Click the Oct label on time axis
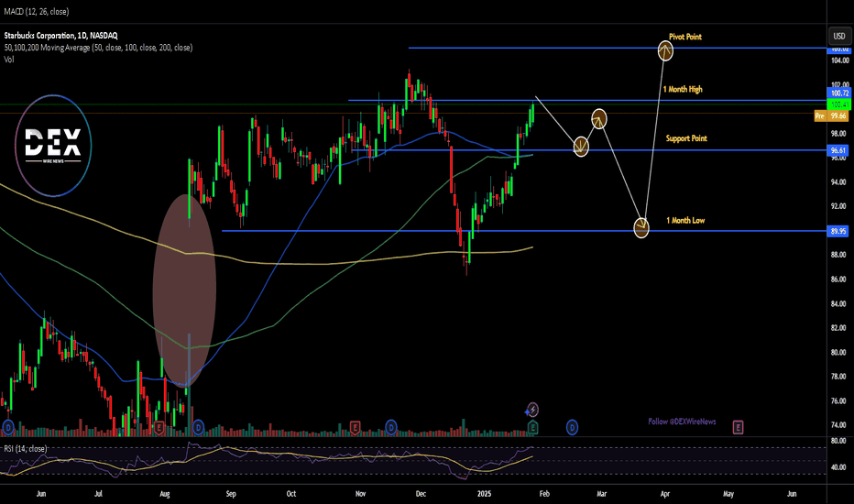854x504 pixels. click(x=291, y=494)
